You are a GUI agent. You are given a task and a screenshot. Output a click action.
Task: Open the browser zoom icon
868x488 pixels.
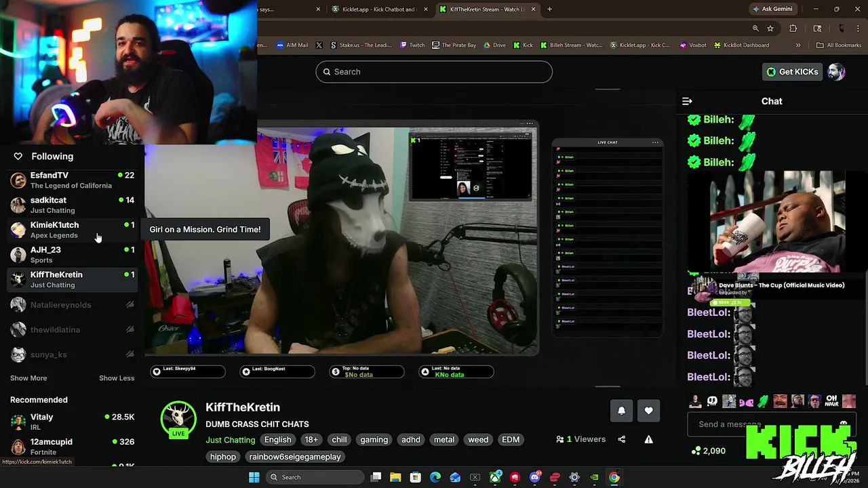coord(755,28)
